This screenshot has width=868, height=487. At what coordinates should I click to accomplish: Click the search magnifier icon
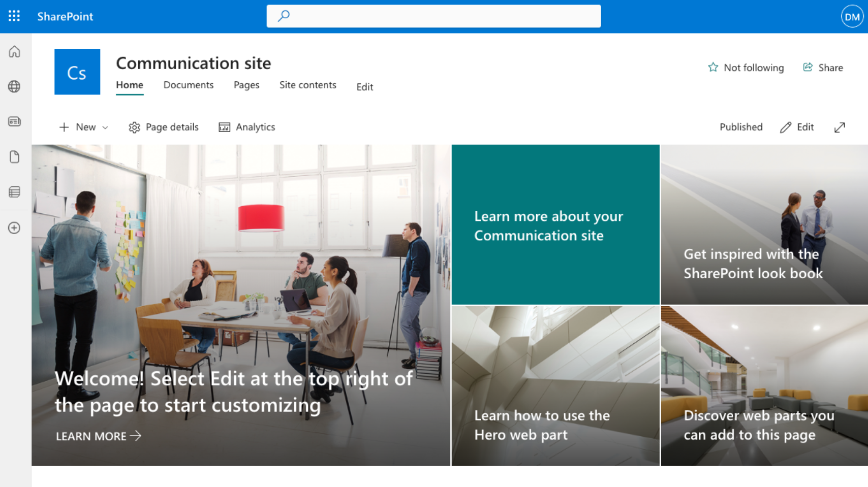pyautogui.click(x=284, y=16)
